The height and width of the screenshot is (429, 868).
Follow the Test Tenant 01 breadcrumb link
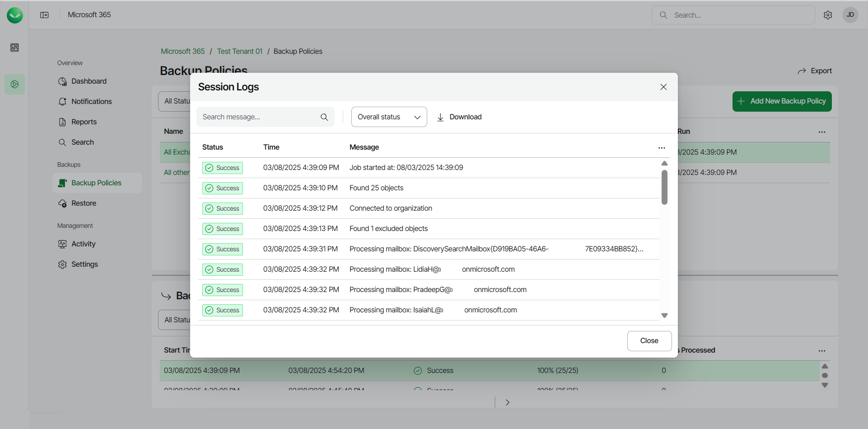coord(239,52)
